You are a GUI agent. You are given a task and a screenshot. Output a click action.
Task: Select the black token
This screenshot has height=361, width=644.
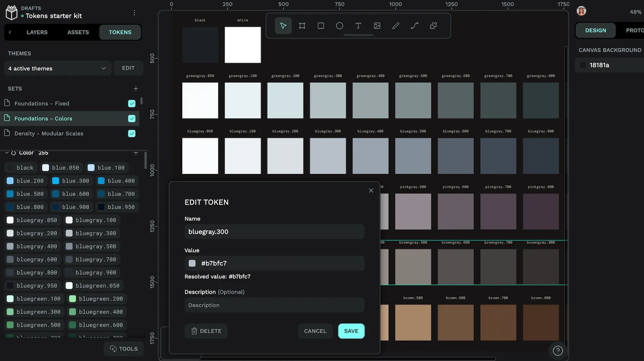[20, 168]
